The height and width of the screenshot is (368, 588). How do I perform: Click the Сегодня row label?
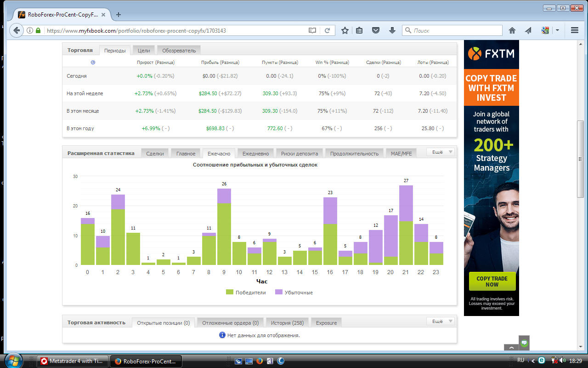pos(77,76)
